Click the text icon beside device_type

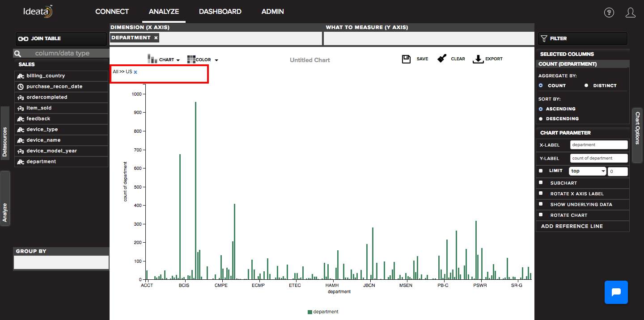[21, 130]
